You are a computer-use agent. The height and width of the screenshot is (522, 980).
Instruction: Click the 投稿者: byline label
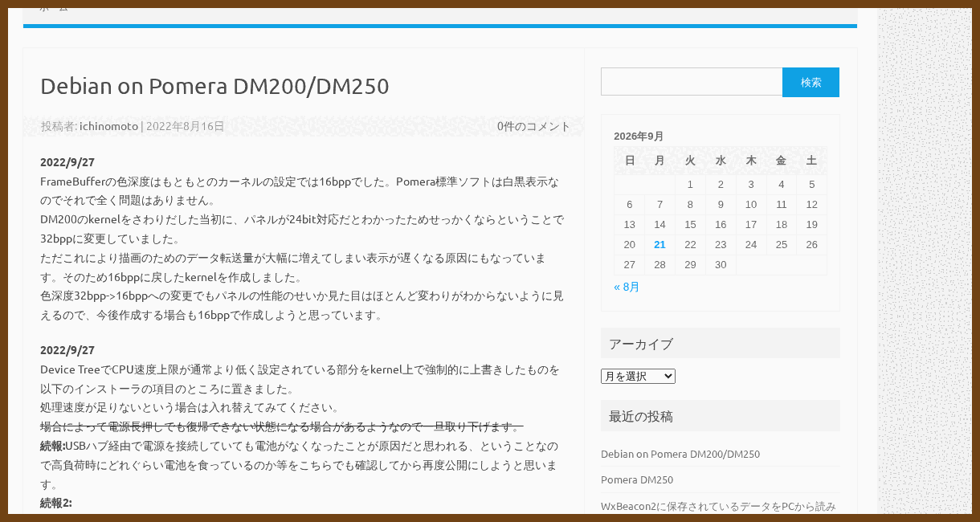pyautogui.click(x=59, y=126)
